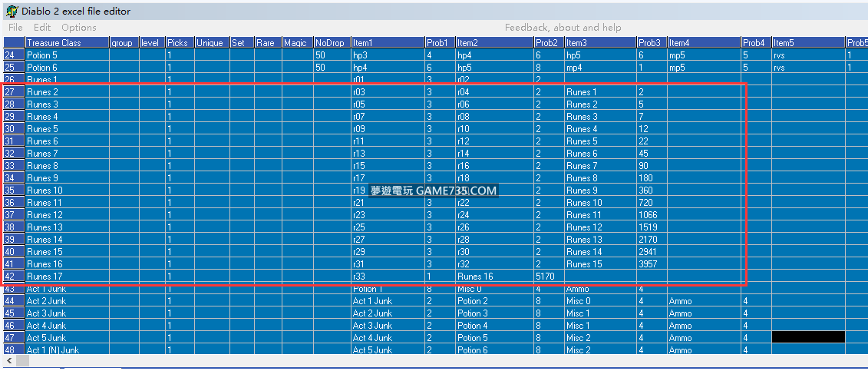Image resolution: width=868 pixels, height=381 pixels.
Task: Select the NoDrop column header
Action: (x=332, y=43)
